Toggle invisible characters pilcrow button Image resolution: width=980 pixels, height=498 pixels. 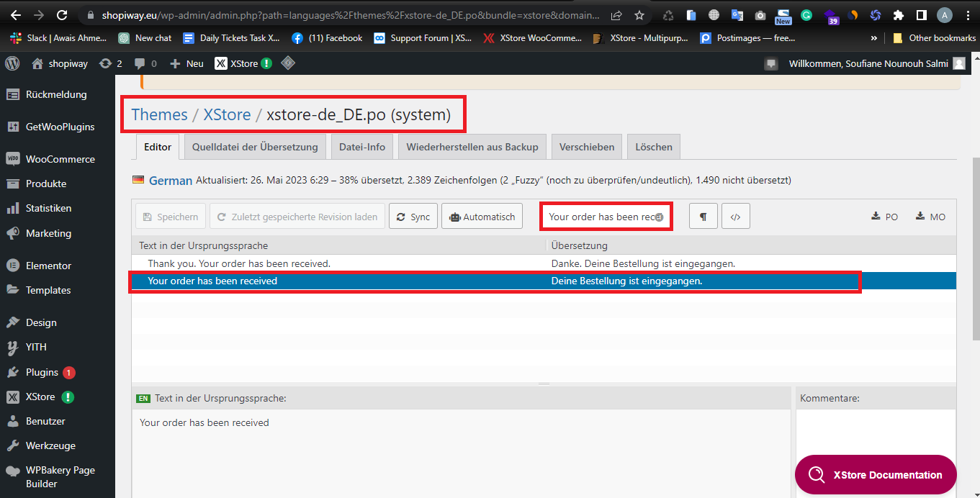click(703, 217)
